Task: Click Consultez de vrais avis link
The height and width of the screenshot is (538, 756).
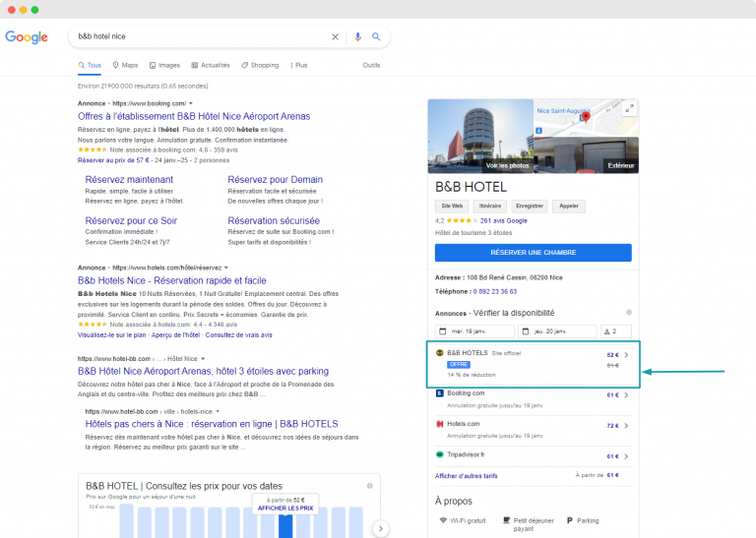Action: tap(238, 335)
